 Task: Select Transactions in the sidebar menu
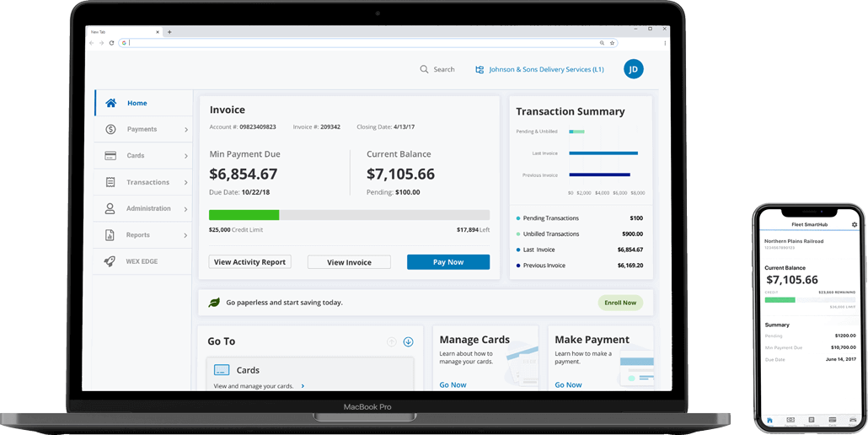pos(147,182)
